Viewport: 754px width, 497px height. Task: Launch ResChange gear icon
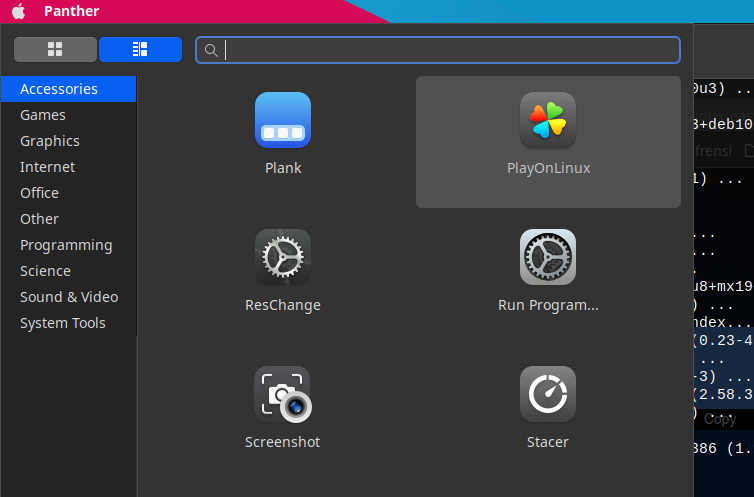click(283, 257)
